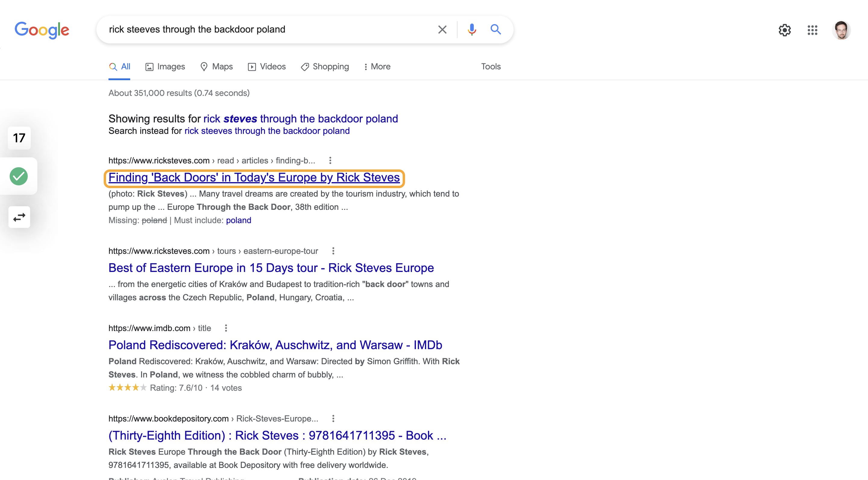Click the number 17 sidebar badge
The image size is (868, 480).
coord(19,138)
